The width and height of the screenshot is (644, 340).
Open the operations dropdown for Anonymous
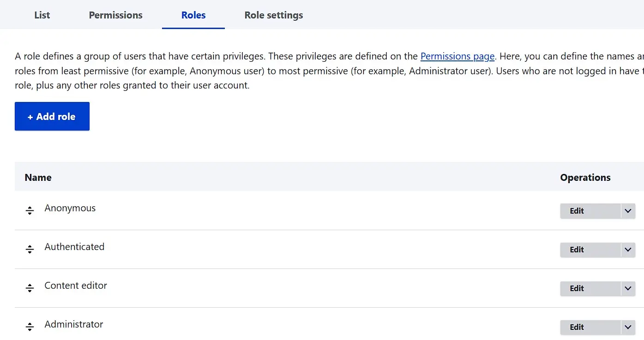pos(628,211)
